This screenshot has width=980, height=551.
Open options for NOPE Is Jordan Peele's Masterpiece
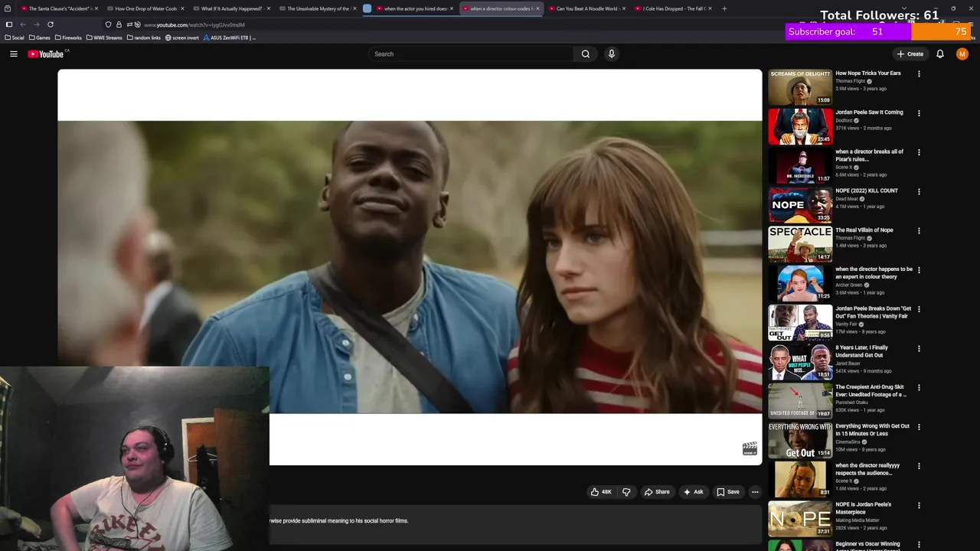(x=919, y=506)
